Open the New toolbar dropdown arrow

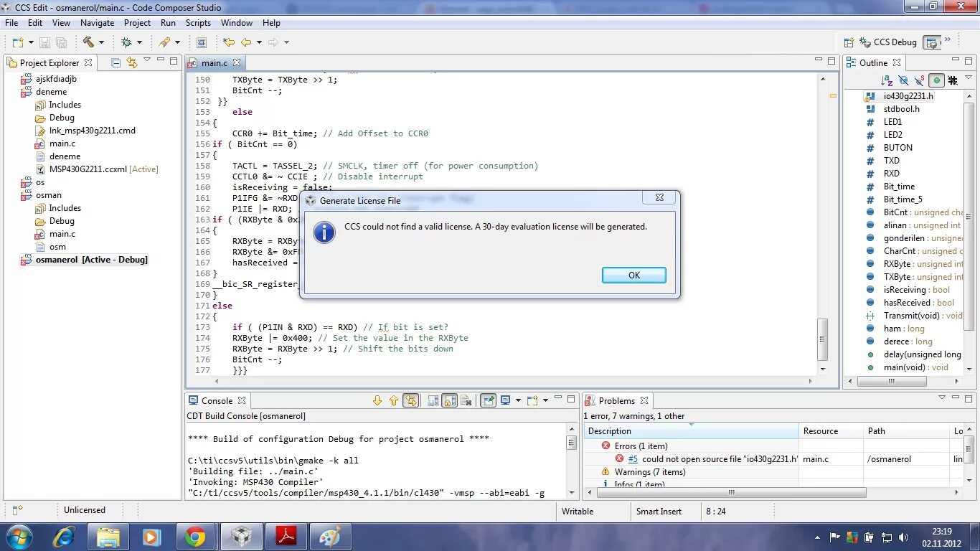(x=29, y=42)
